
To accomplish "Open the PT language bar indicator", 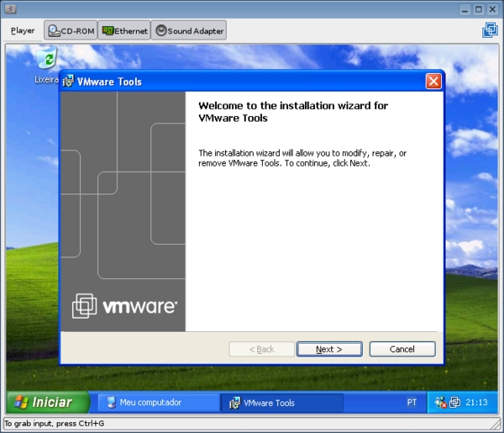I will [412, 403].
